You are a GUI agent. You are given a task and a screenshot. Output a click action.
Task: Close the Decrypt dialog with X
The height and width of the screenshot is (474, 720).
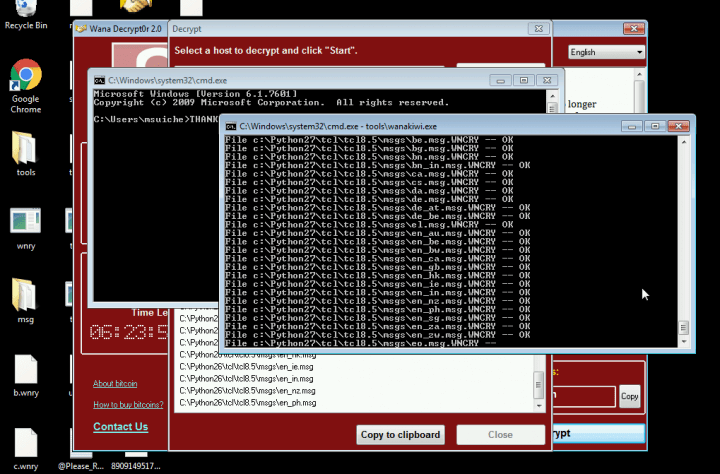pos(539,29)
